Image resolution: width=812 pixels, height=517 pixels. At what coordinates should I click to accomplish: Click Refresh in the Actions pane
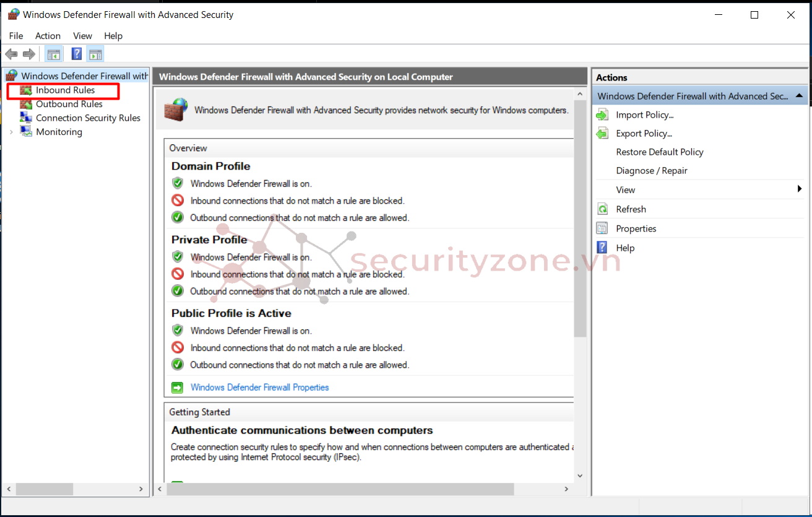(631, 209)
